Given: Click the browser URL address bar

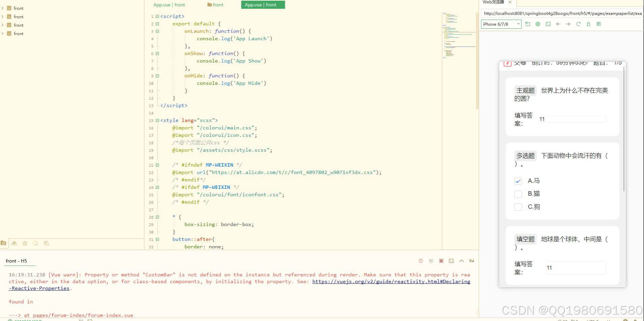Looking at the screenshot, I should click(x=562, y=14).
